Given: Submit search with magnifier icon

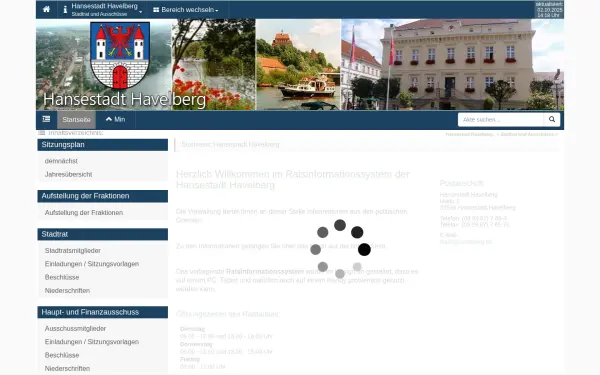Looking at the screenshot, I should point(552,119).
